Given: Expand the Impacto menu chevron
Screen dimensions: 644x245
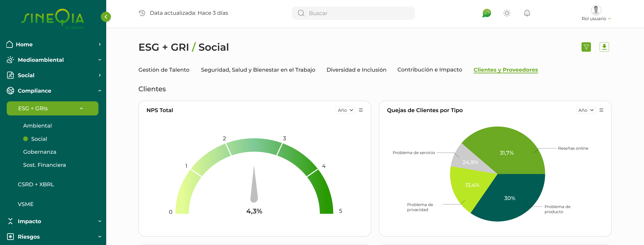Looking at the screenshot, I should point(100,221).
